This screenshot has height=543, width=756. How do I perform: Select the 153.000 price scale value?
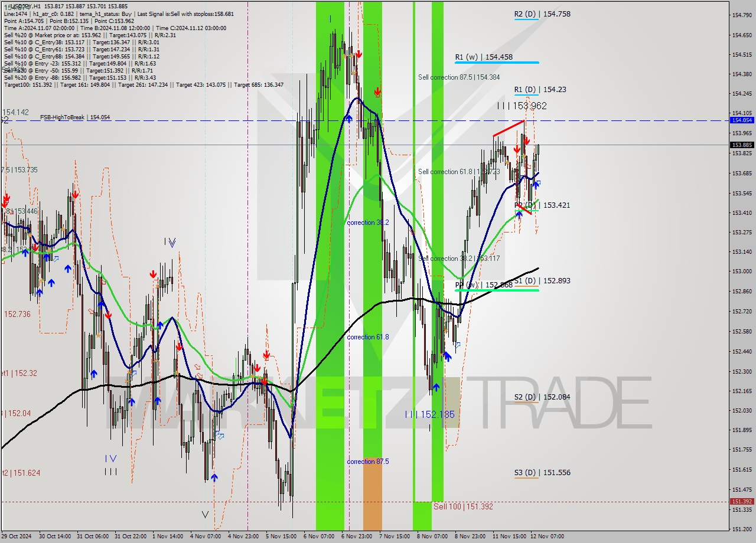(742, 271)
